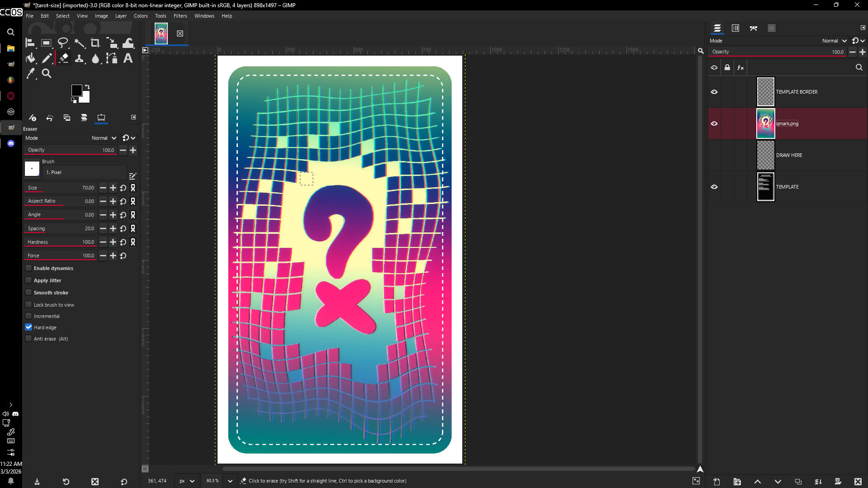The image size is (868, 488).
Task: Select the Text tool
Action: [128, 58]
